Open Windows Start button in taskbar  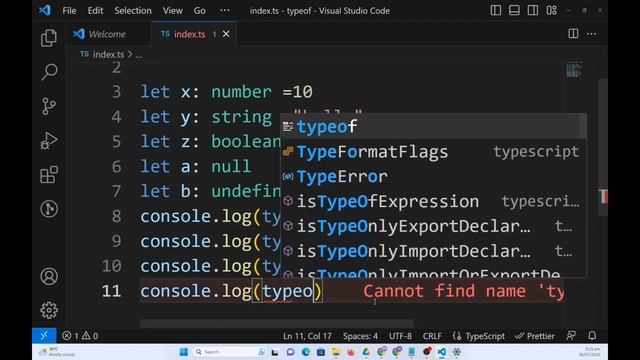tap(184, 352)
